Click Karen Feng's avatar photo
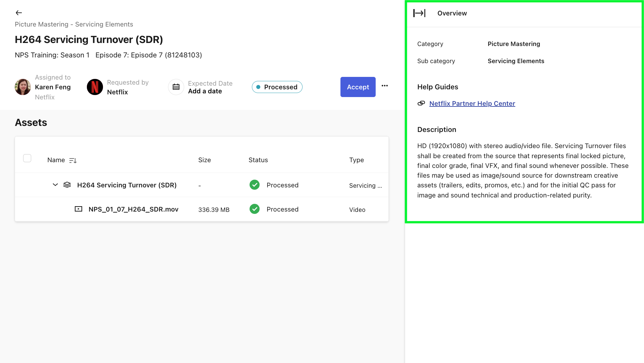644x363 pixels. click(23, 87)
